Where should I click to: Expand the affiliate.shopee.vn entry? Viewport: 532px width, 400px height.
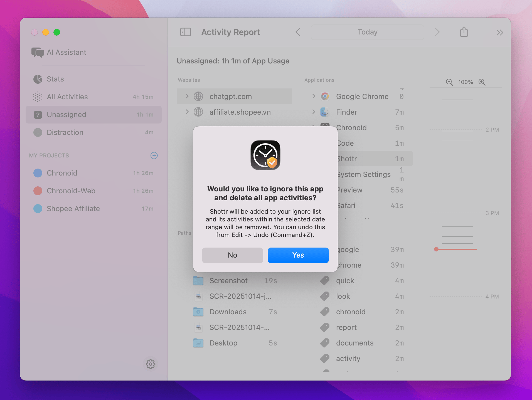pos(187,112)
